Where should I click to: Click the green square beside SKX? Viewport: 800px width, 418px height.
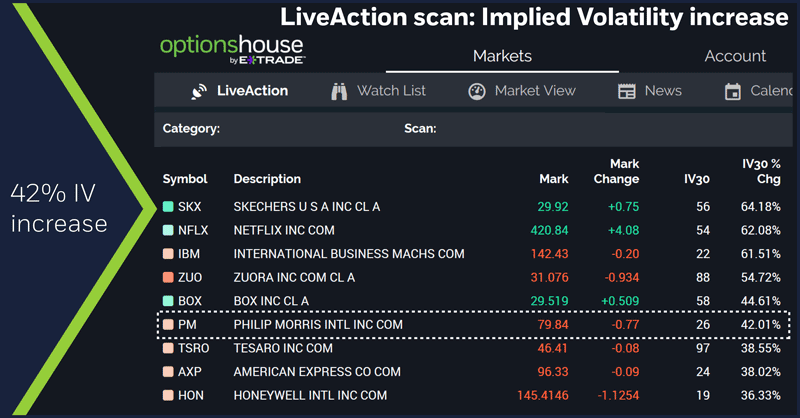pyautogui.click(x=168, y=207)
